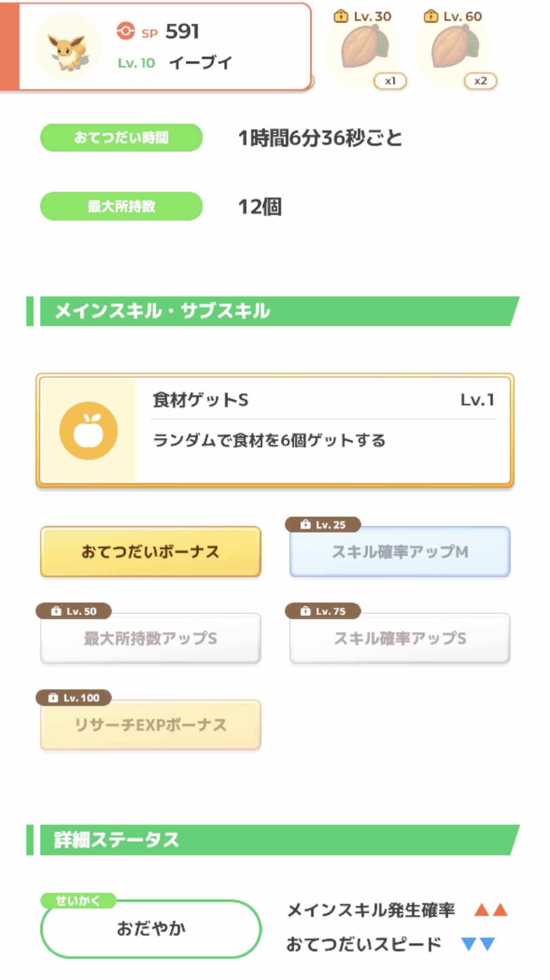Click the x2 quantity badge
The image size is (550, 980).
[480, 81]
